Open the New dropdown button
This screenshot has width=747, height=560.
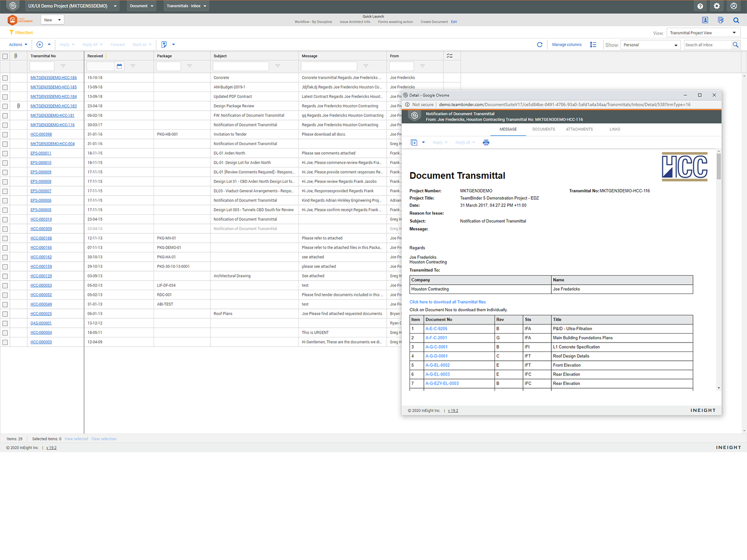coord(52,20)
